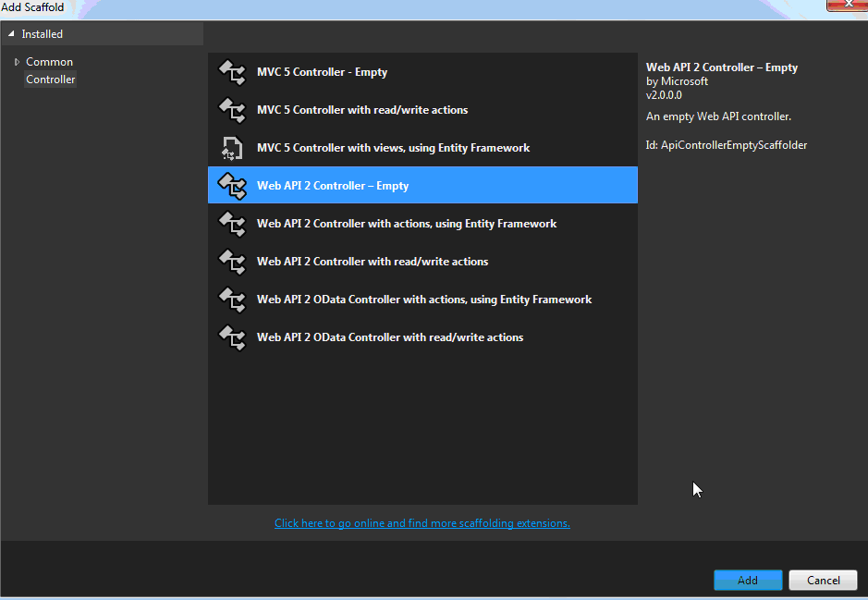Click the MVC 5 views Entity Framework icon
868x600 pixels.
(232, 148)
